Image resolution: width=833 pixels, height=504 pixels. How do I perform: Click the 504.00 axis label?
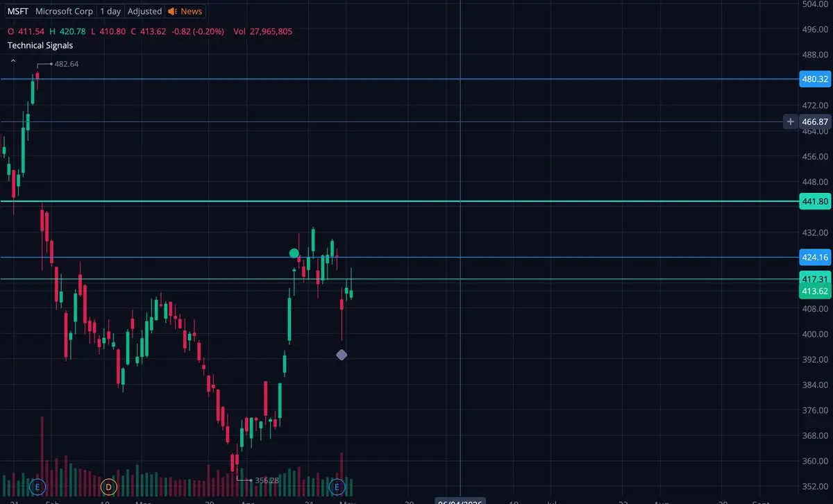(815, 4)
